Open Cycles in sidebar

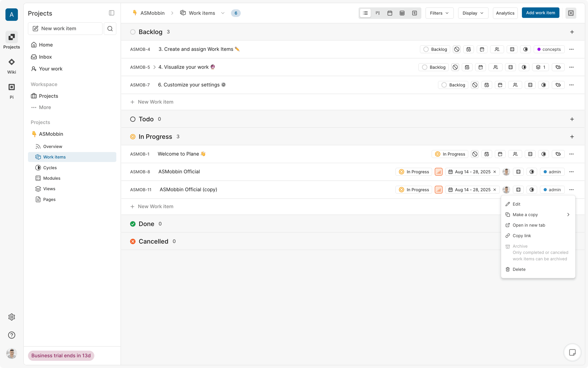click(72, 168)
